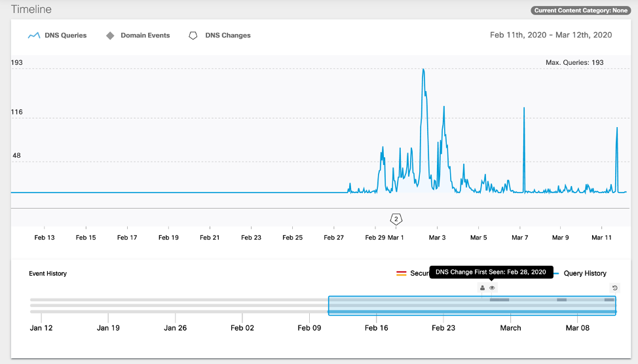Click the DNS Changes pentagon icon
Image resolution: width=638 pixels, height=364 pixels.
pyautogui.click(x=193, y=35)
